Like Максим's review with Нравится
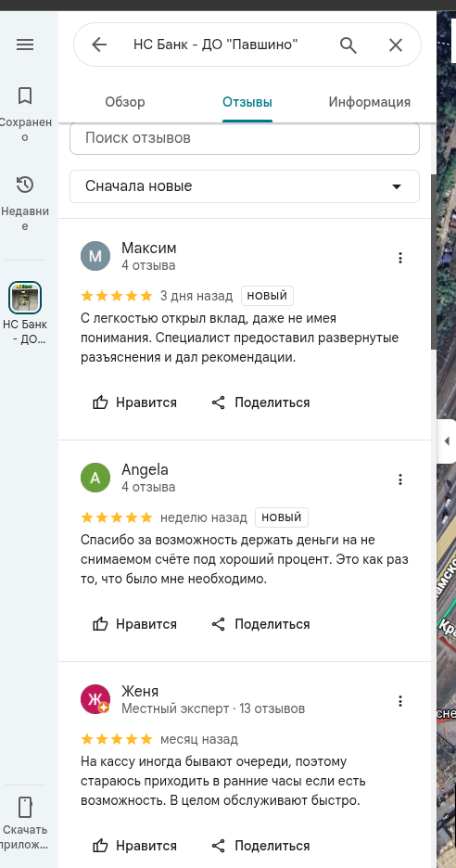This screenshot has height=868, width=456. pyautogui.click(x=134, y=402)
